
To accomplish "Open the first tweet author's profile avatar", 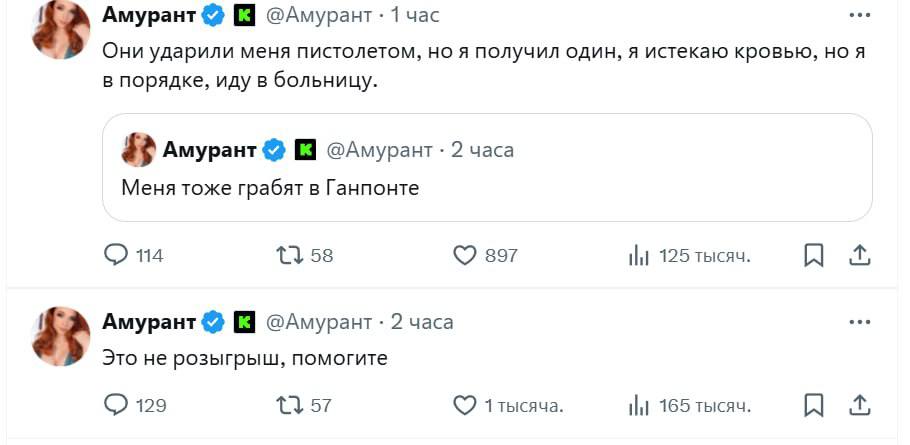I will tap(62, 28).
